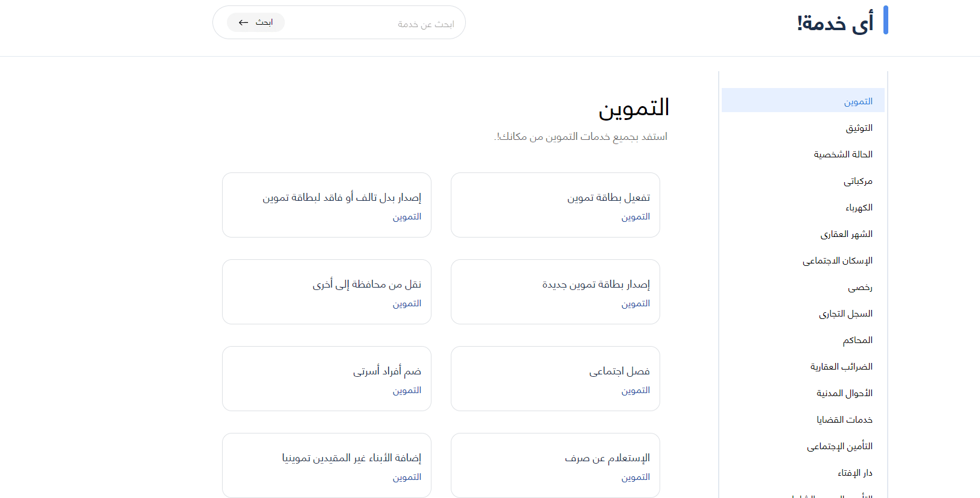Open إصدار بدل تالف أو فاقد card

pyautogui.click(x=326, y=205)
